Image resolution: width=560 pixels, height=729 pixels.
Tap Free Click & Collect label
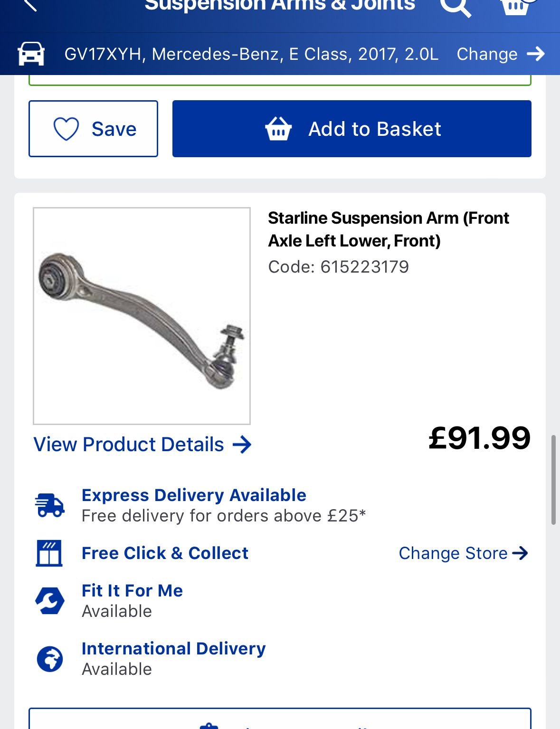pyautogui.click(x=165, y=553)
